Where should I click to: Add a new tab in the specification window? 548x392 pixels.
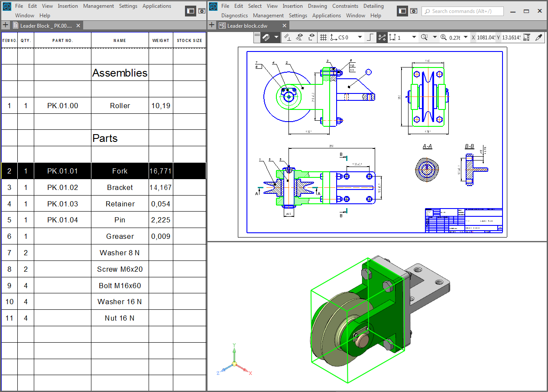(x=6, y=26)
